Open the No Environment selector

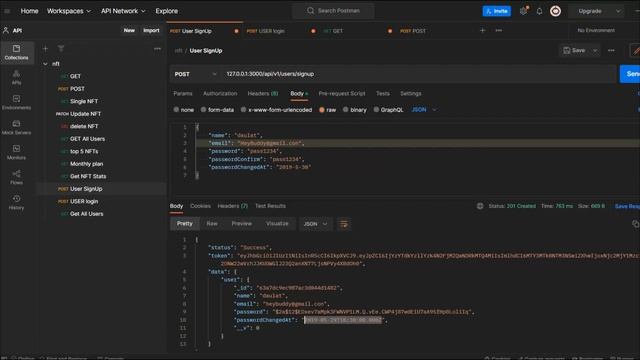[x=596, y=31]
